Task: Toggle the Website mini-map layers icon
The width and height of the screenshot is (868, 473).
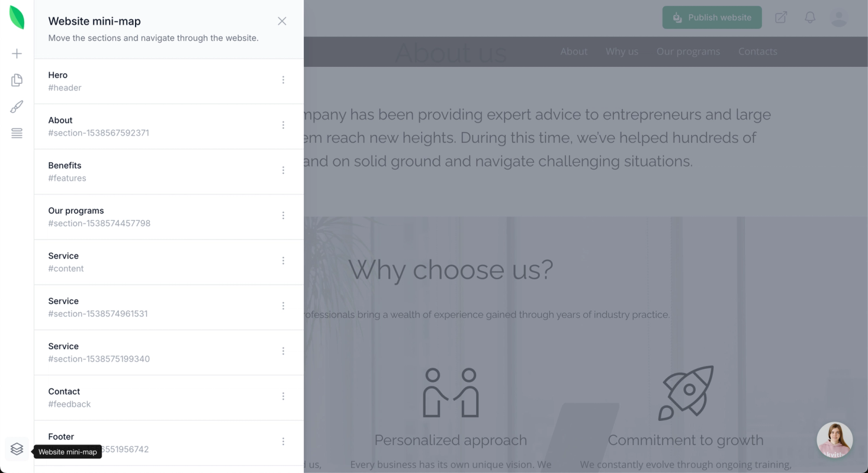Action: pos(17,449)
